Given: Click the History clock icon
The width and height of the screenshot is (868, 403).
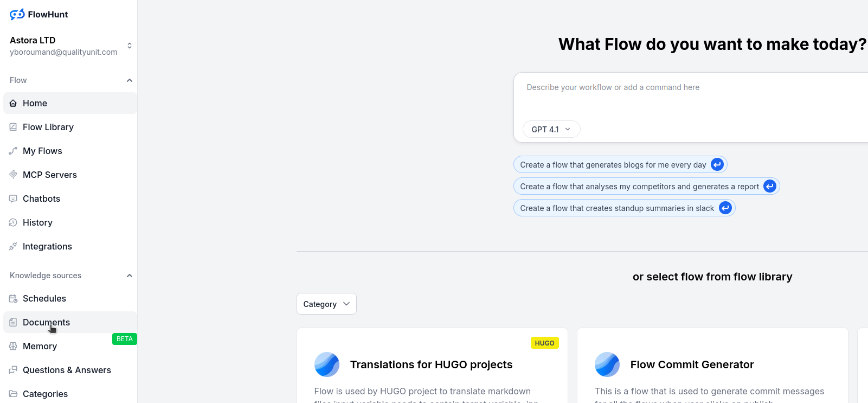Looking at the screenshot, I should [x=13, y=222].
